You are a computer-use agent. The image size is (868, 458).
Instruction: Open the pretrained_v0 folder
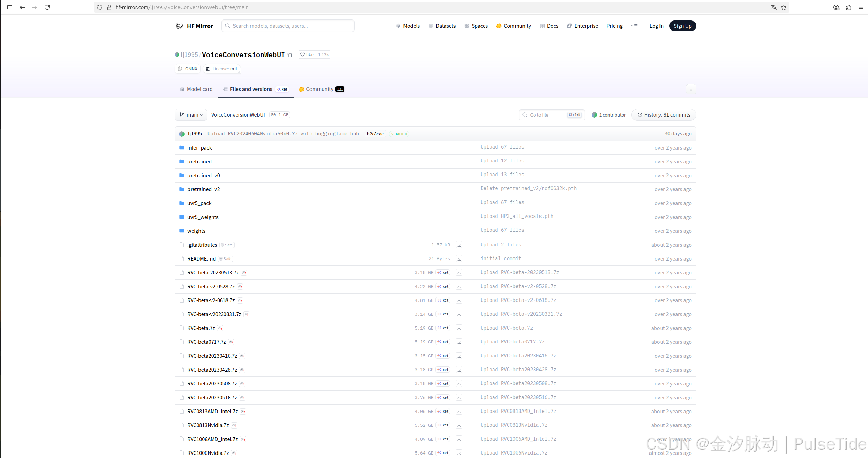204,176
